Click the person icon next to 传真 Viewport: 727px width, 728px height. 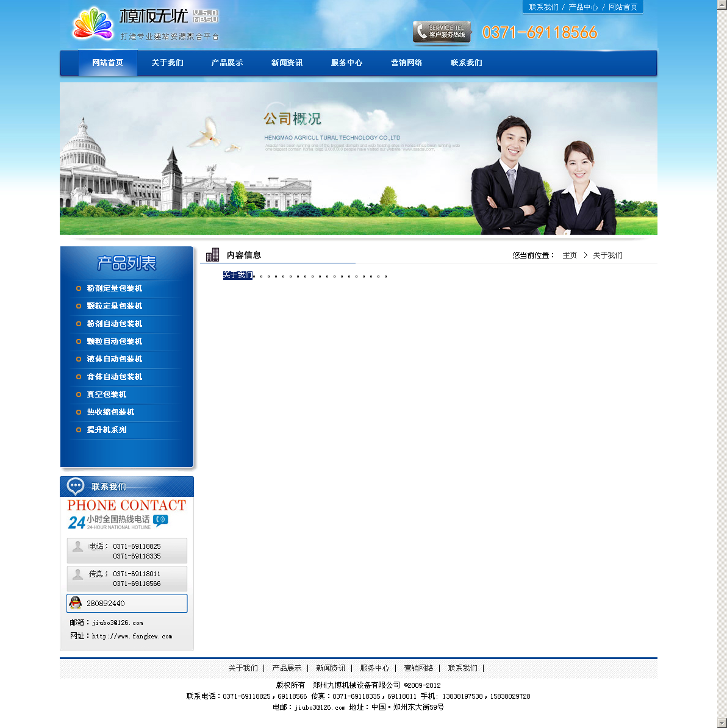coord(77,574)
